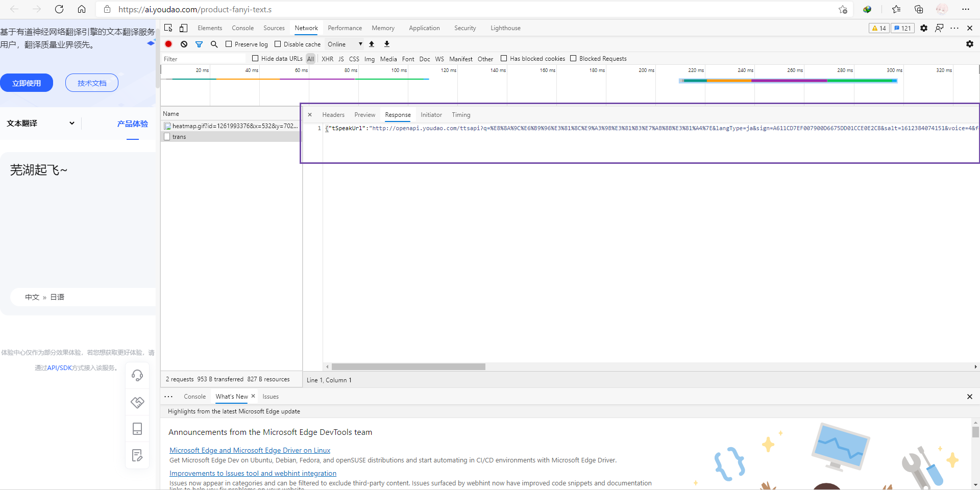
Task: Open the Favorites list icon
Action: [896, 9]
